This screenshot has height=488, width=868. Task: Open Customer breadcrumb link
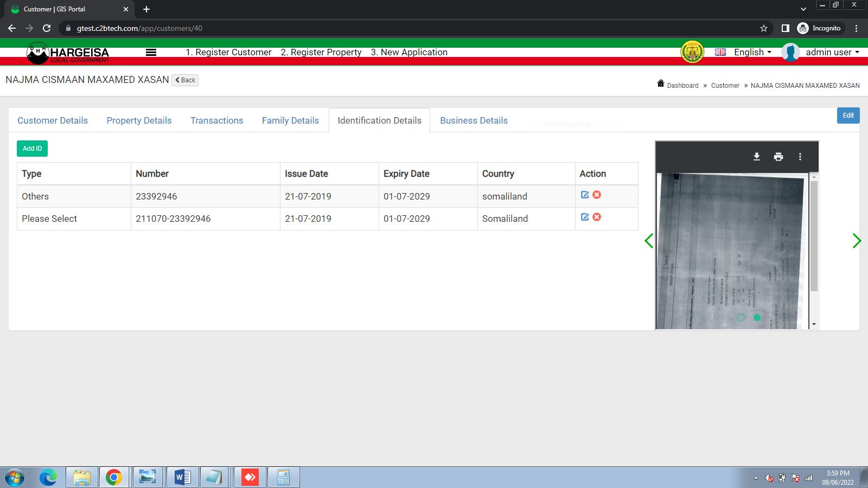[x=725, y=86]
